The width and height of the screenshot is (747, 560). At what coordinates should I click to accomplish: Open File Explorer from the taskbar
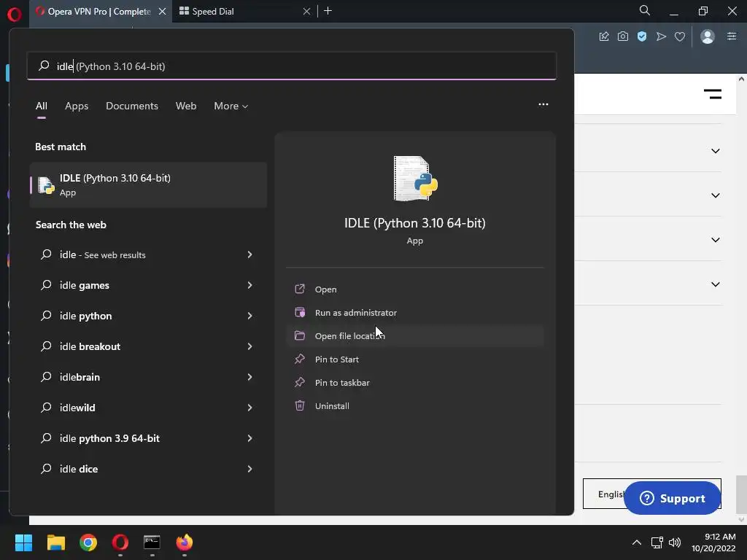55,542
